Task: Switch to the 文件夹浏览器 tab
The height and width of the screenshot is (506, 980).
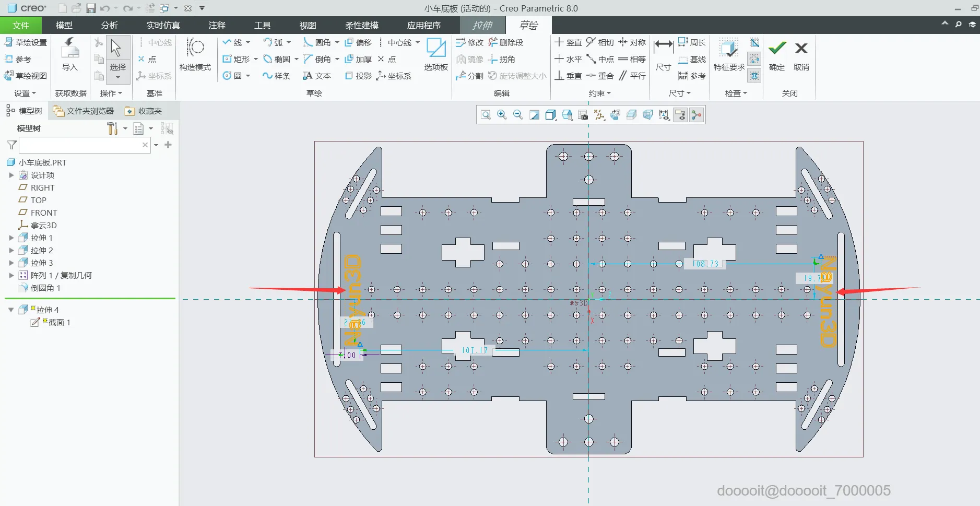Action: click(84, 111)
